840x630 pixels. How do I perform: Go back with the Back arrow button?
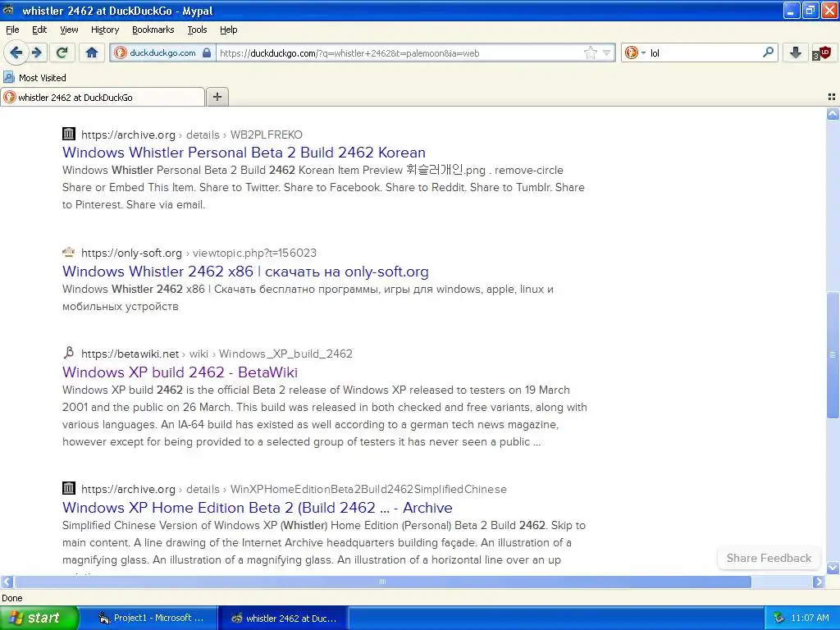pos(16,52)
